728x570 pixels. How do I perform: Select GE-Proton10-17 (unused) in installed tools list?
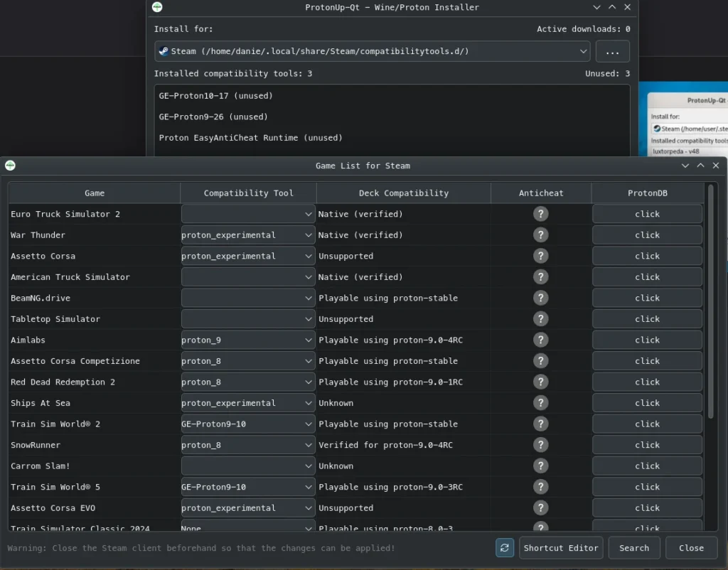(392, 96)
